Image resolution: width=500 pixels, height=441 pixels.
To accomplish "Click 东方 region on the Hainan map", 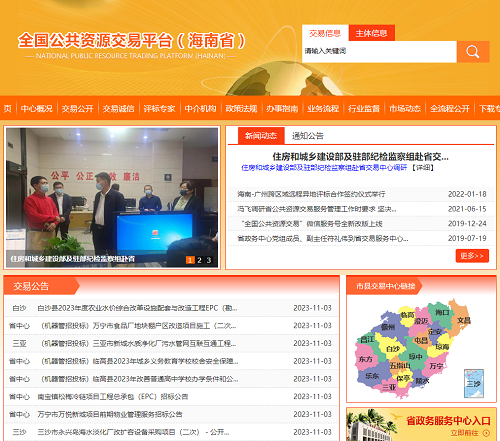I will [x=365, y=359].
